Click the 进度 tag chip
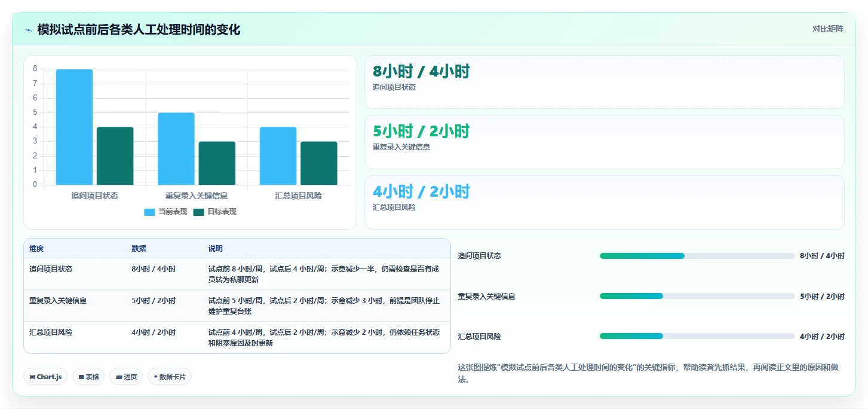 pos(126,377)
